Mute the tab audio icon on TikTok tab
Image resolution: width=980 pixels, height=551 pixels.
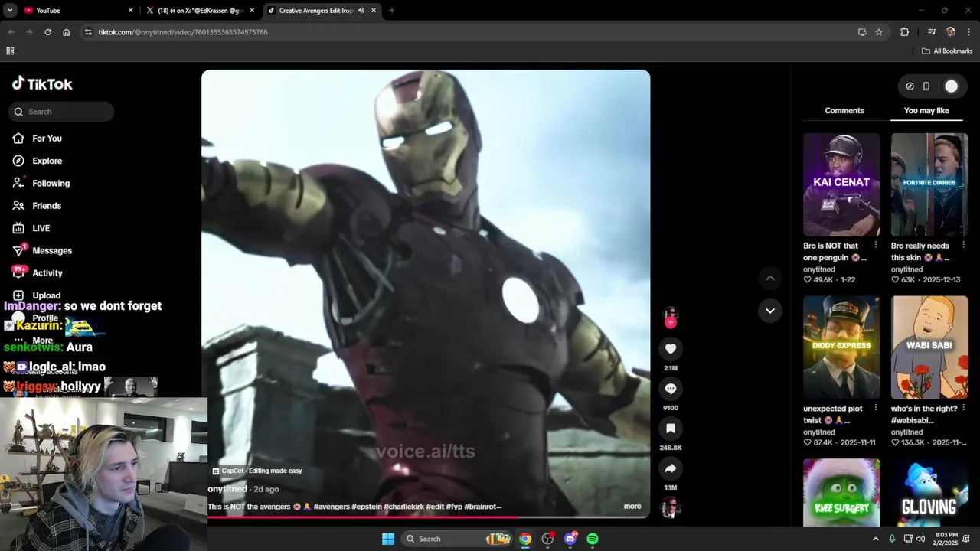361,11
